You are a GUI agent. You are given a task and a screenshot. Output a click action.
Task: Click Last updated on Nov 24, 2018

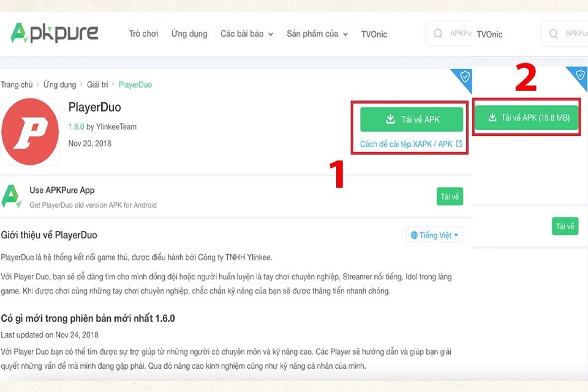tap(50, 334)
